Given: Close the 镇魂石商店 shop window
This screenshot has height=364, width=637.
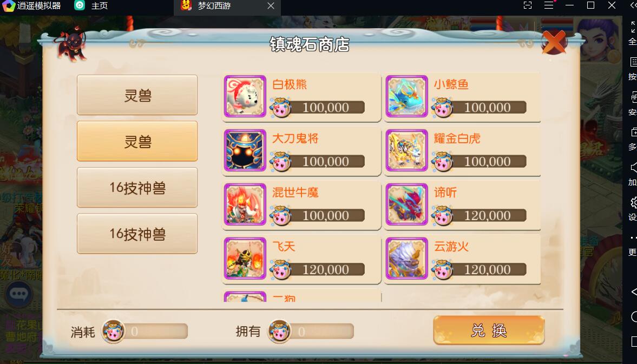Looking at the screenshot, I should coord(554,42).
